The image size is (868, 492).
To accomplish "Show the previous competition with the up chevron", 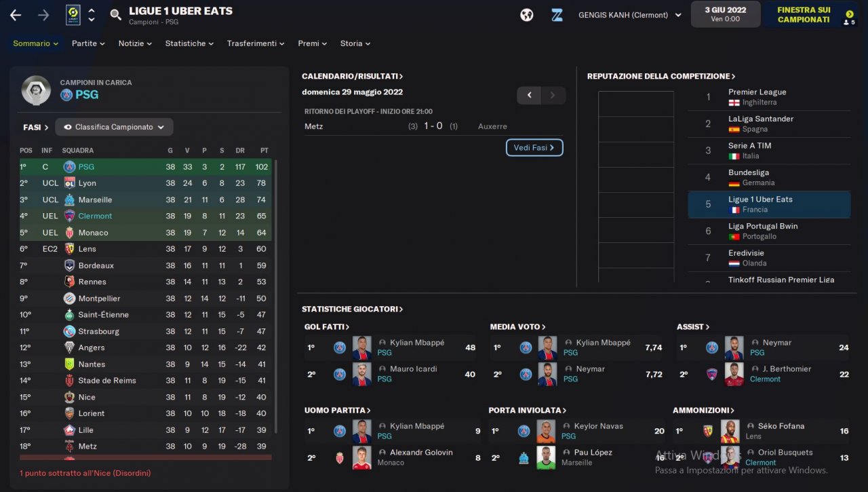I will pos(92,10).
